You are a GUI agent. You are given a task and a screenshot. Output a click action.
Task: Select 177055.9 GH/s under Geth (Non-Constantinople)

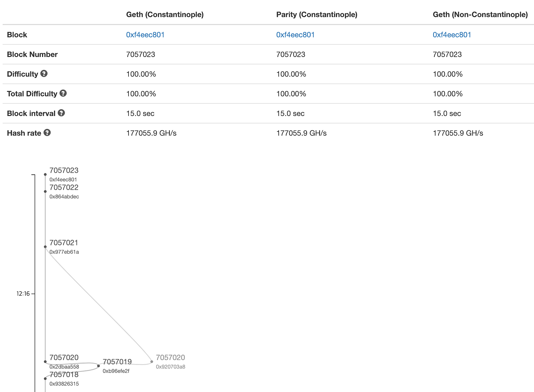point(458,133)
